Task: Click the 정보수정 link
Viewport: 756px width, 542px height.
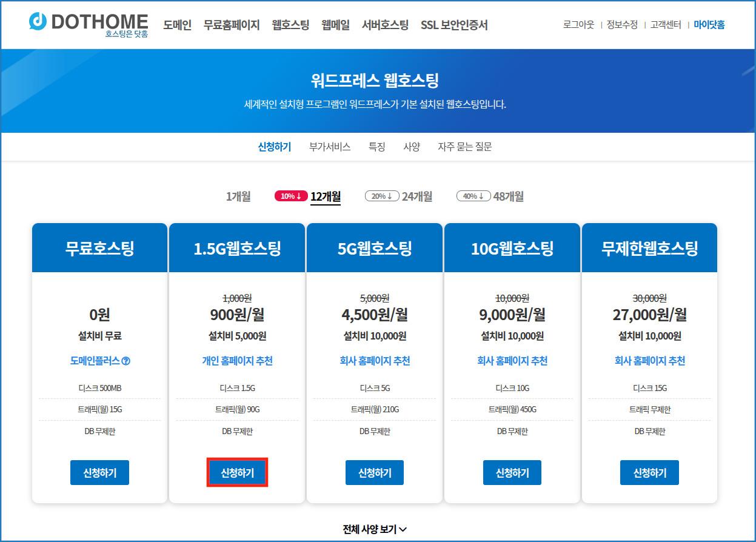Action: tap(622, 25)
